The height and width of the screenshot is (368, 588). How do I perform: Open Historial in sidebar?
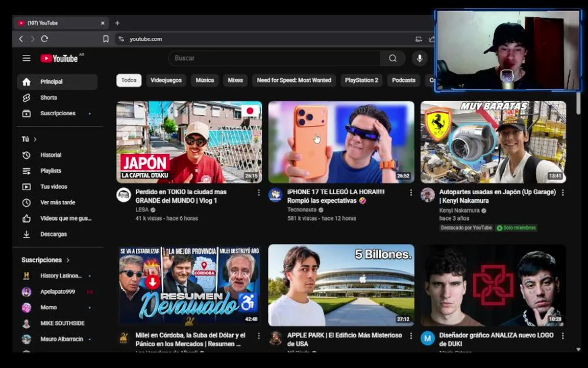[x=57, y=155]
